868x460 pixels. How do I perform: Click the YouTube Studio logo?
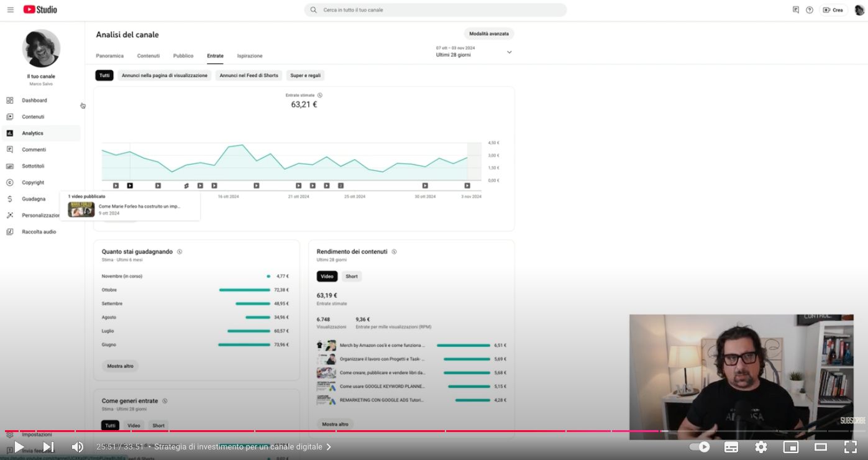[x=40, y=9]
